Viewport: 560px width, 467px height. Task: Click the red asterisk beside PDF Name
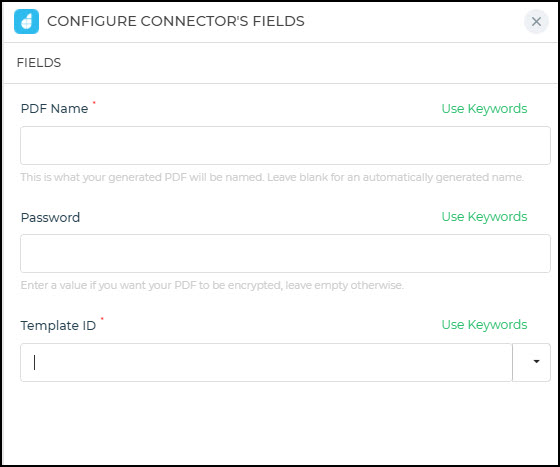[94, 103]
